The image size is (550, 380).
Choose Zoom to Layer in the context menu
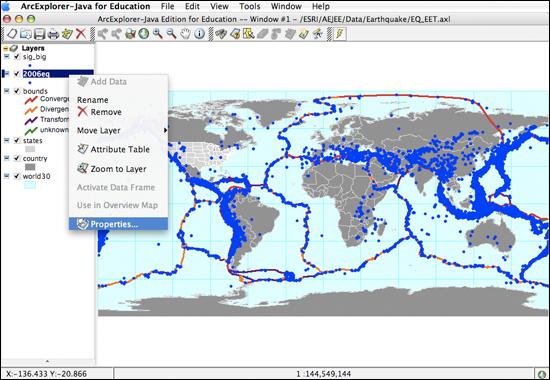119,169
